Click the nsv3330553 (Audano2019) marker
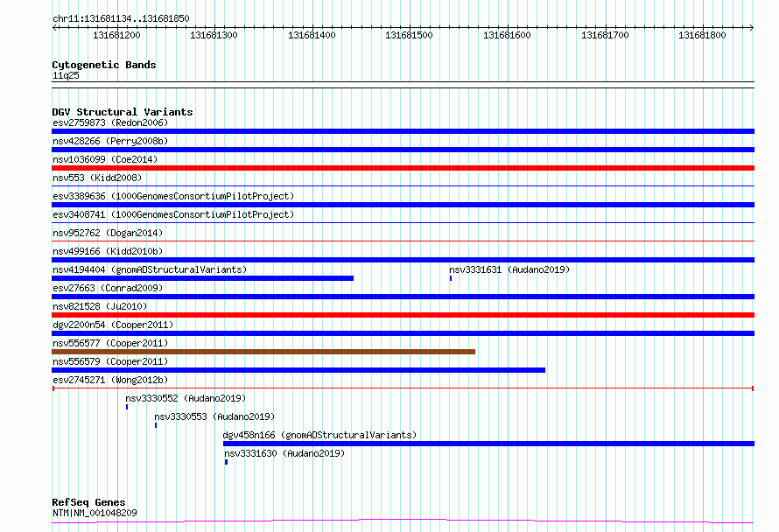 pos(156,425)
